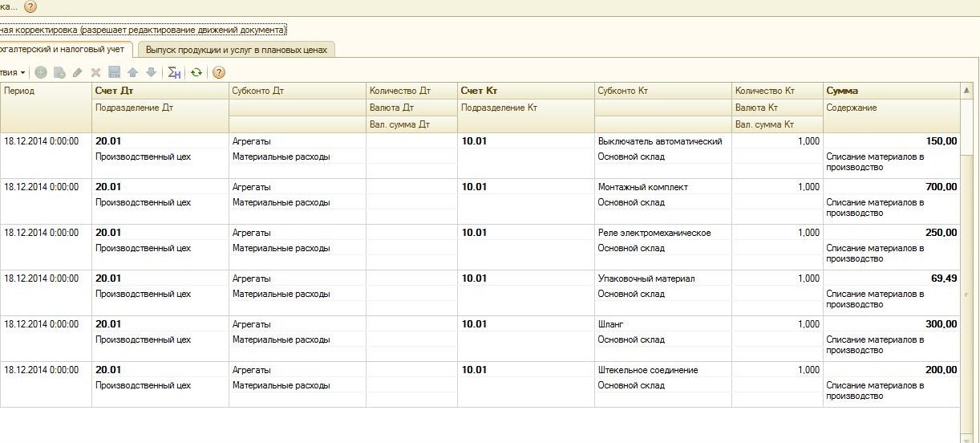This screenshot has width=980, height=443.
Task: Click the Add new entry toolbar icon
Action: 41,72
